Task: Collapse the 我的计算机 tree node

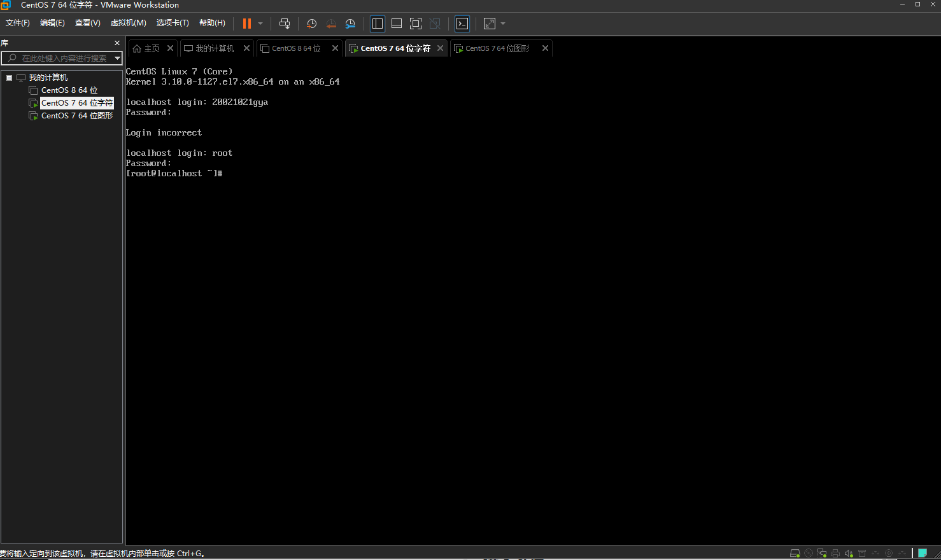Action: 9,78
